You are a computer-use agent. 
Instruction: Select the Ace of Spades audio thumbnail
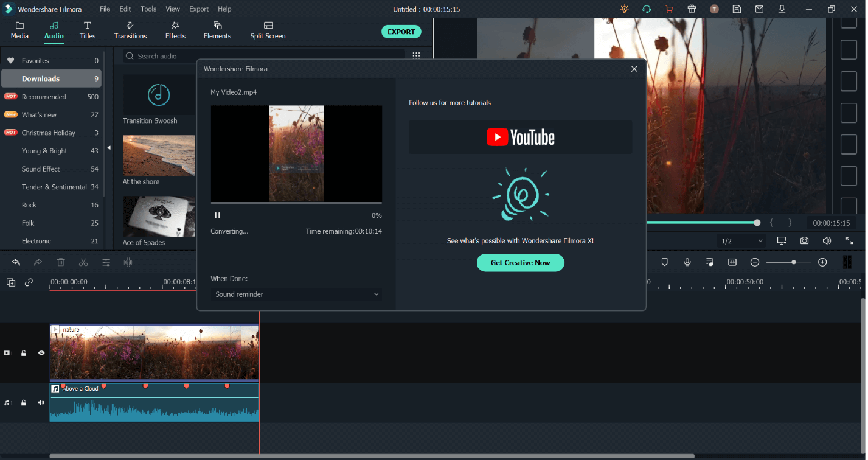coord(159,217)
